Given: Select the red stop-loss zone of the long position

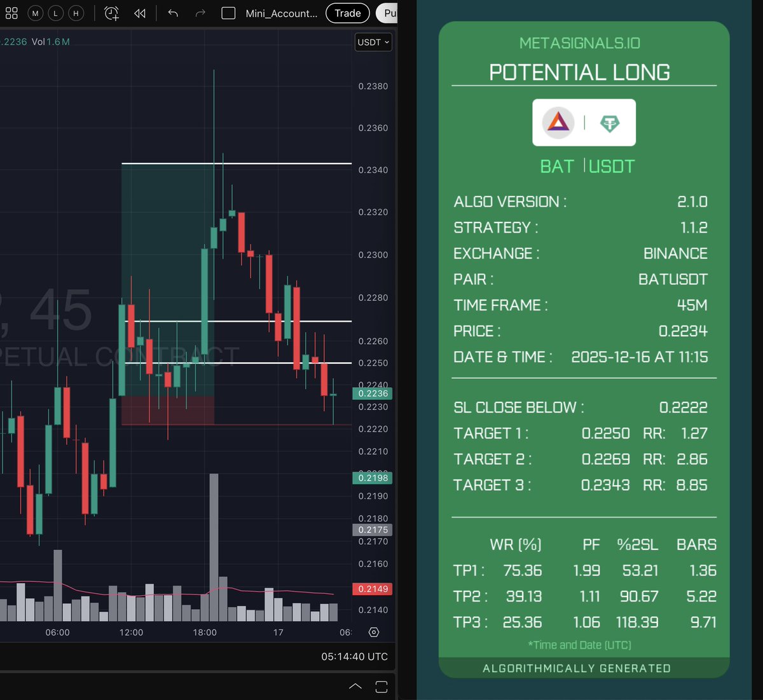Looking at the screenshot, I should (x=167, y=410).
